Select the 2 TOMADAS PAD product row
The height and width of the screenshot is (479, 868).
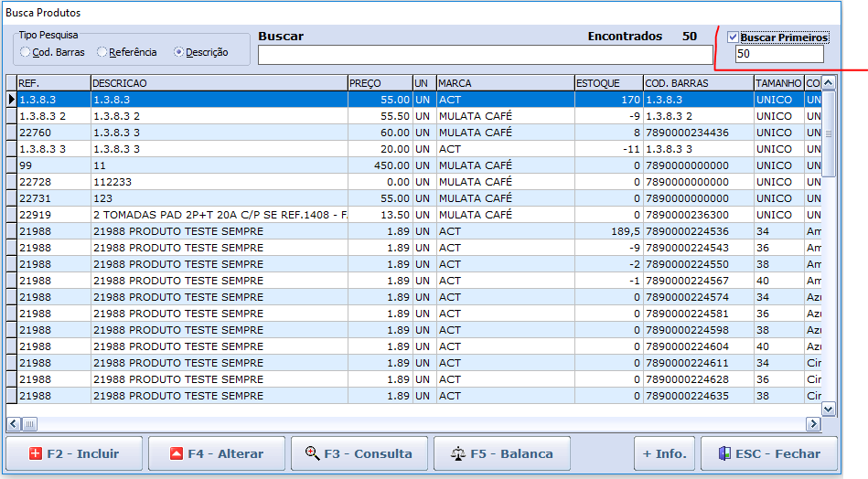tap(219, 215)
